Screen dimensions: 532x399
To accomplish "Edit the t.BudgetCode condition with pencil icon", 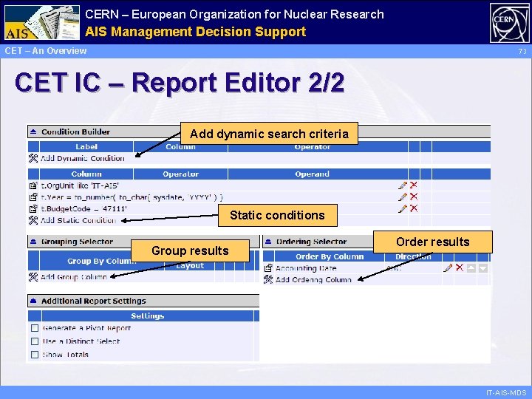I will (x=403, y=208).
